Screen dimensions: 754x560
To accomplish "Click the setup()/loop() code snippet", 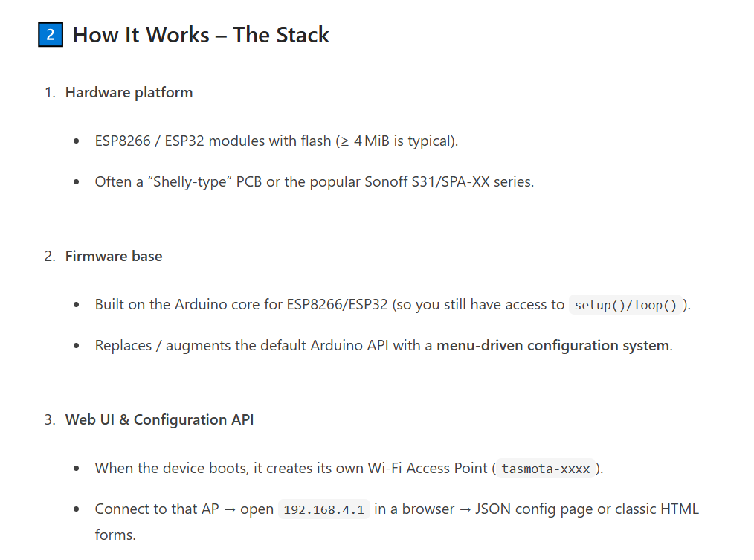I will pos(625,305).
